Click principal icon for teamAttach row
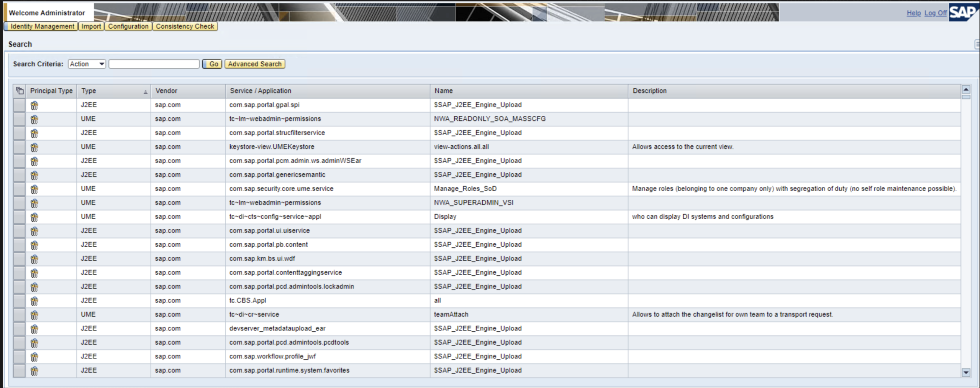 [x=34, y=315]
